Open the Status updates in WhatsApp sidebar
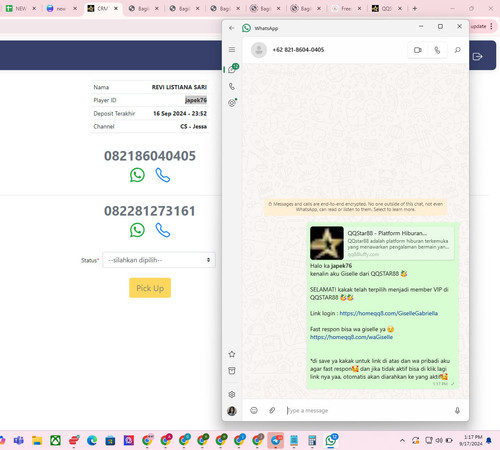The width and height of the screenshot is (500, 450). pos(232,103)
